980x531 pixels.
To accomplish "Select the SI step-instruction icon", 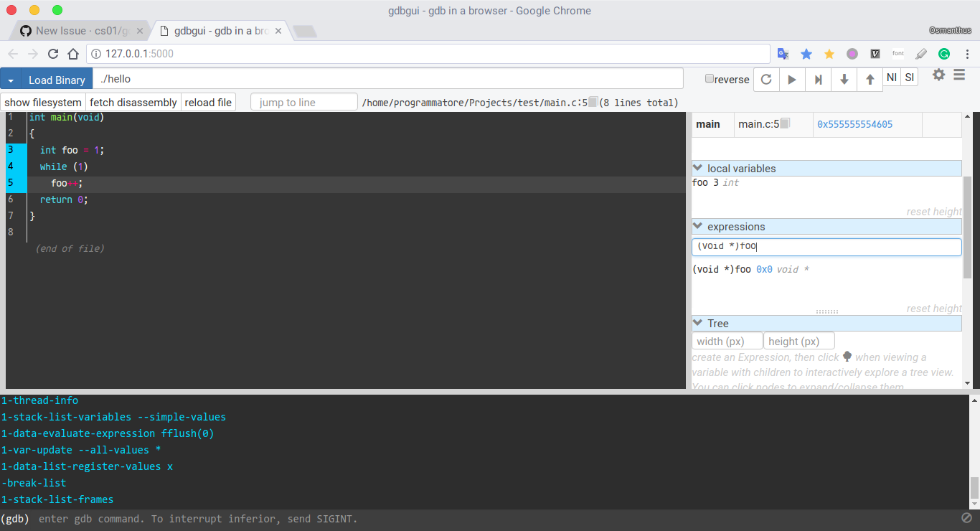I will (x=908, y=79).
